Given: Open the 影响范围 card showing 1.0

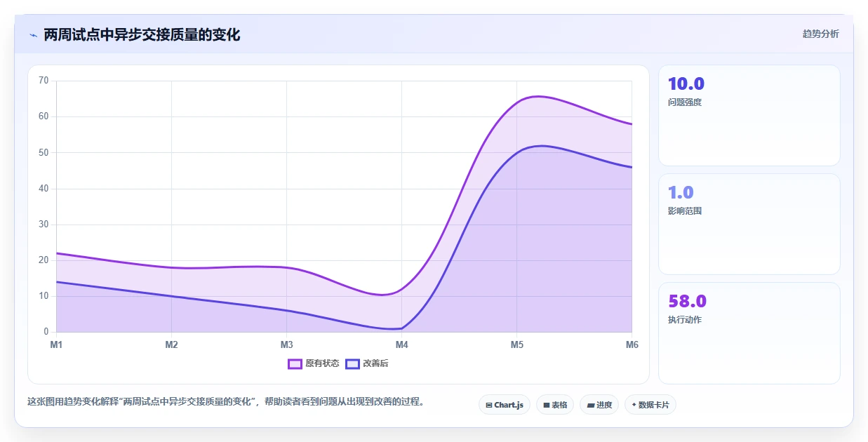Looking at the screenshot, I should click(x=749, y=225).
